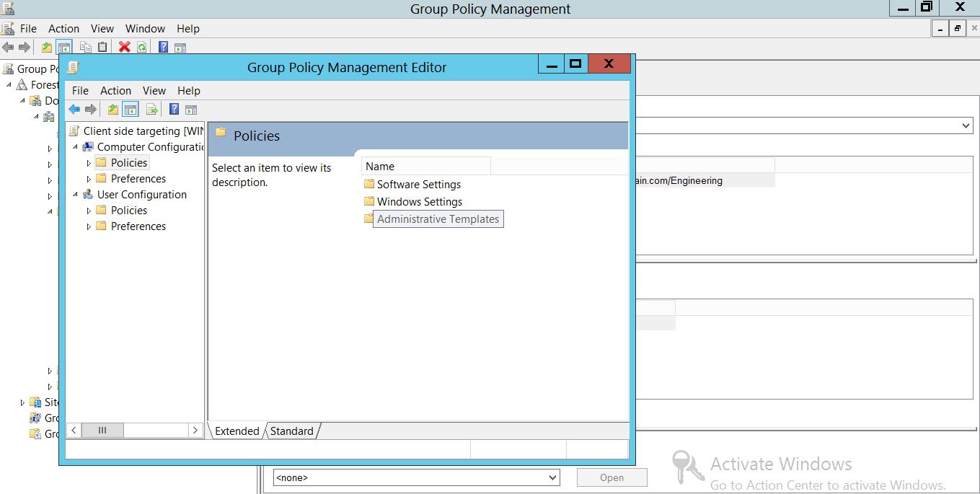
Task: Click the Up One Level folder icon in Editor
Action: 112,110
